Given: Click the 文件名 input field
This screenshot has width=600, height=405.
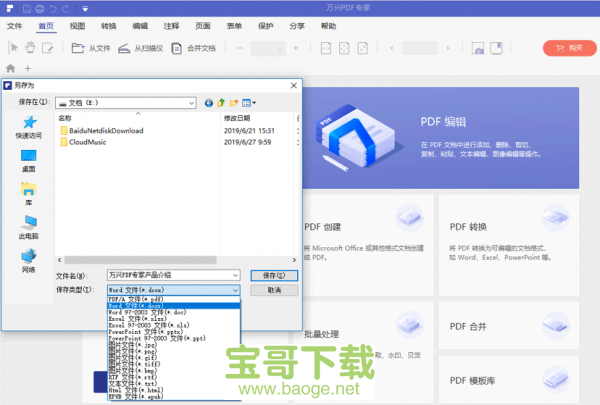Looking at the screenshot, I should pyautogui.click(x=173, y=275).
